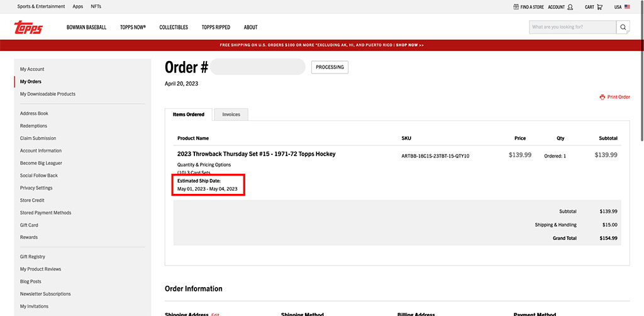The image size is (644, 316).
Task: Click the Ordered: 1 quantity text
Action: click(x=555, y=156)
